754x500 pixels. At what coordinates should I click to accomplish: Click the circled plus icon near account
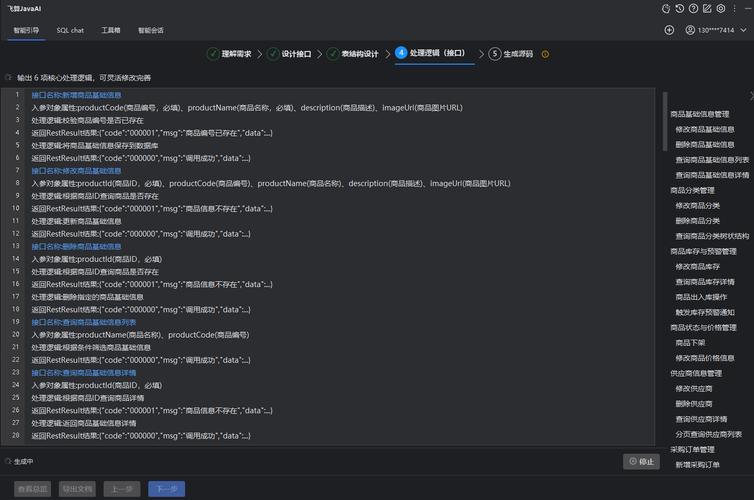(669, 30)
